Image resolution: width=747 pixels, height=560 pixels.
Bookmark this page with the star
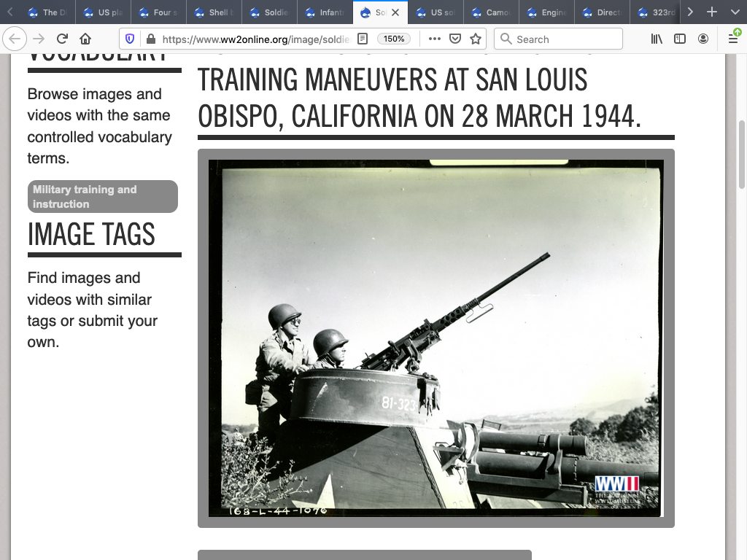point(476,39)
